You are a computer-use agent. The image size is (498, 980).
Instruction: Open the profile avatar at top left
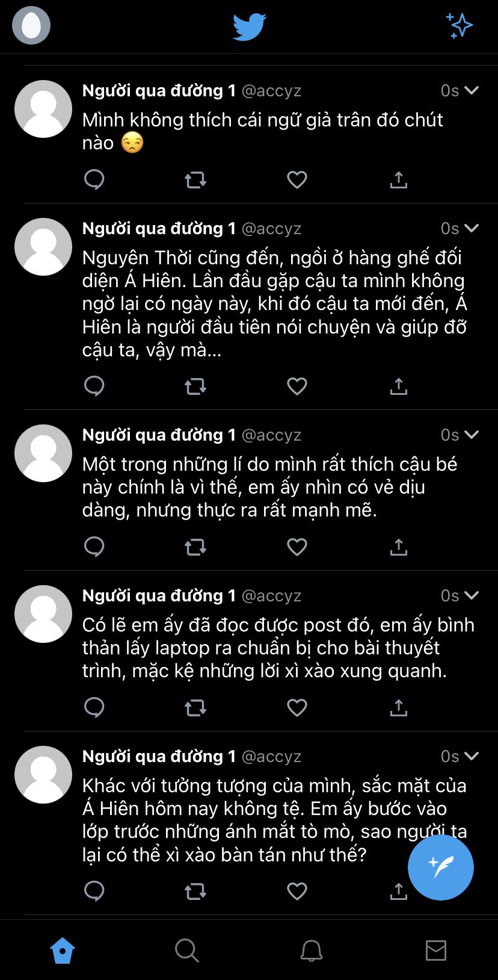[31, 25]
